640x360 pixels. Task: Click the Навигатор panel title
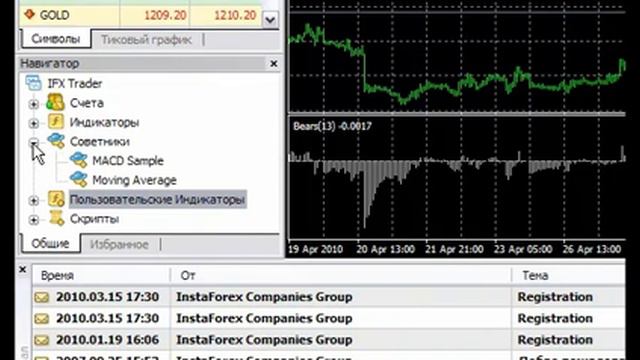click(x=50, y=63)
